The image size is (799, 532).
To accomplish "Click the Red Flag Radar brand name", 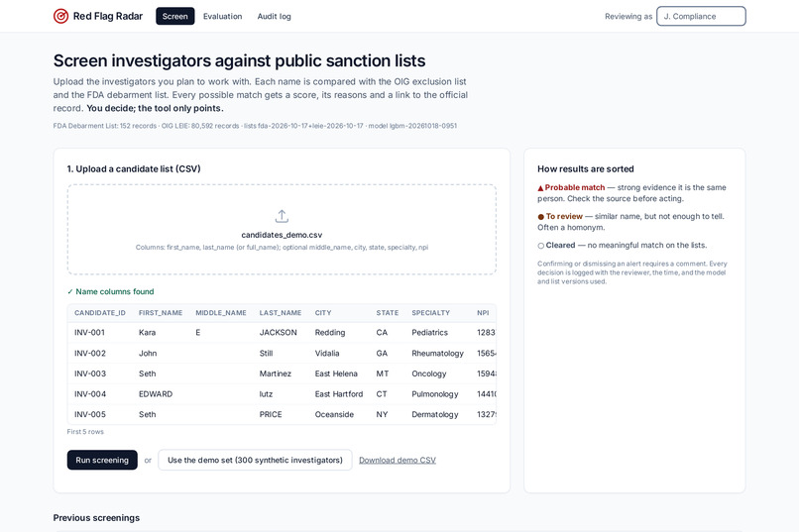I will (x=108, y=16).
